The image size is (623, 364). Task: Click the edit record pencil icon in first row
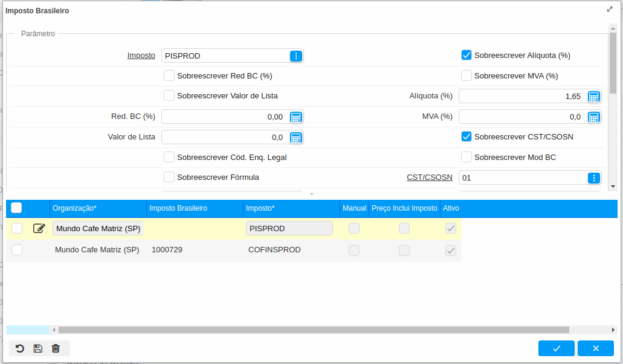click(39, 228)
